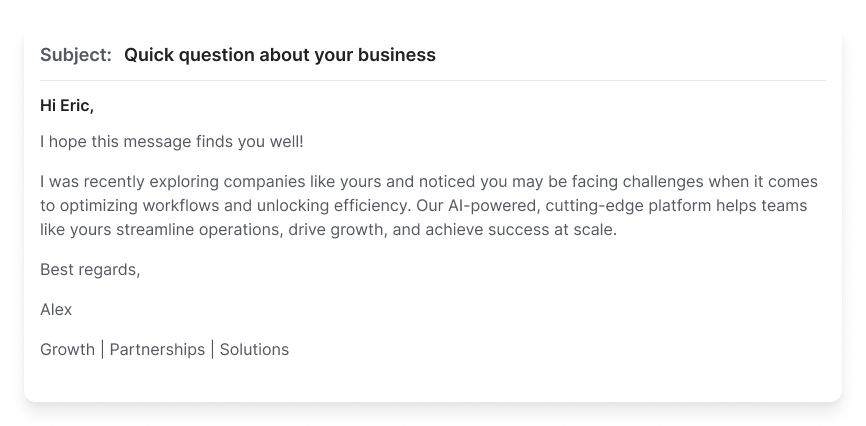Click "Partnerships" in the signature line

(157, 349)
